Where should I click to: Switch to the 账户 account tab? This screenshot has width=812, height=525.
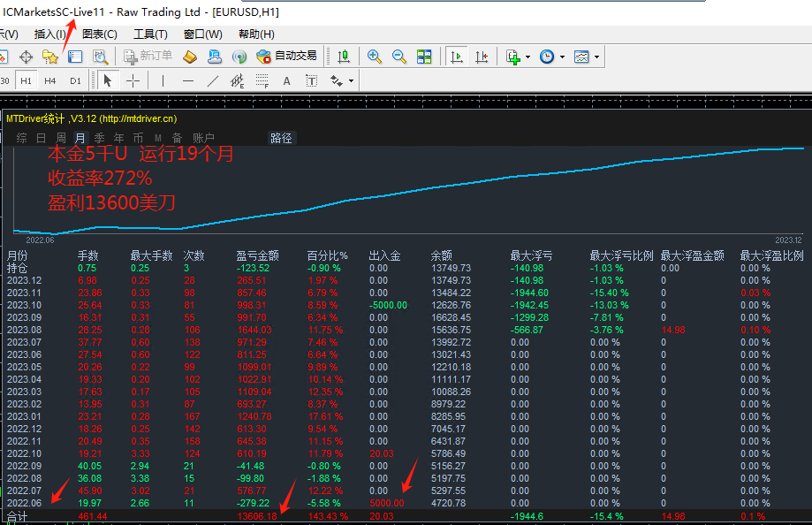tap(203, 138)
